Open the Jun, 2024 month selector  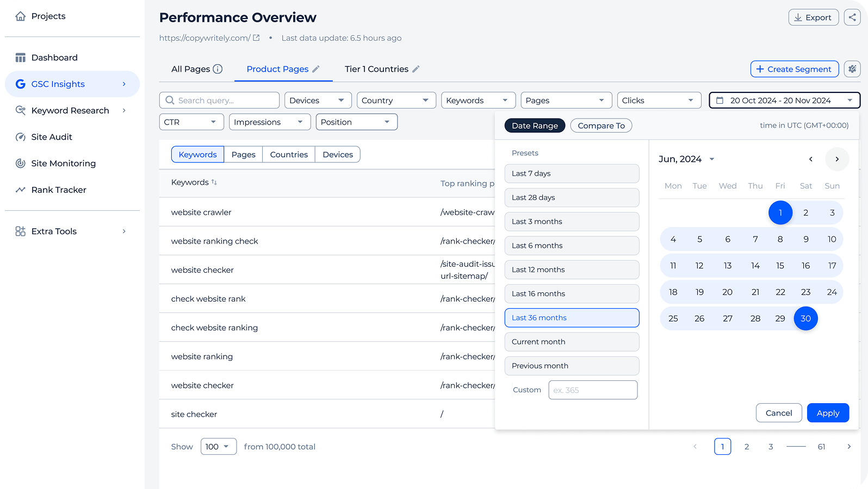(686, 159)
